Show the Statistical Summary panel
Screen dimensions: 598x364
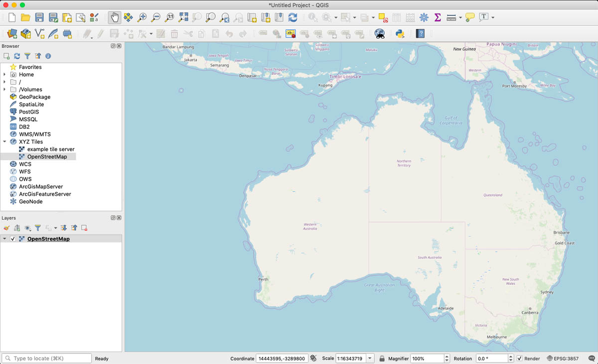pyautogui.click(x=437, y=17)
